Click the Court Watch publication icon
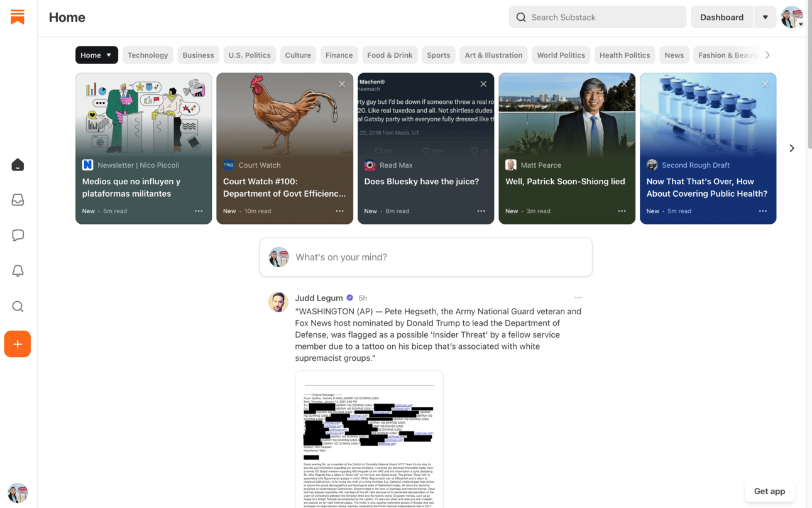The height and width of the screenshot is (508, 812). coord(229,165)
